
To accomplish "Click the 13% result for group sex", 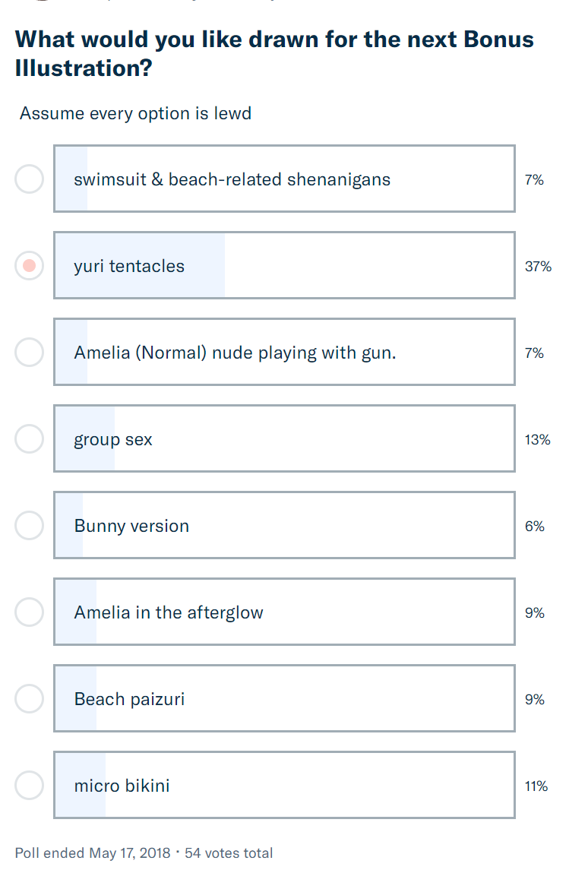I will click(538, 439).
